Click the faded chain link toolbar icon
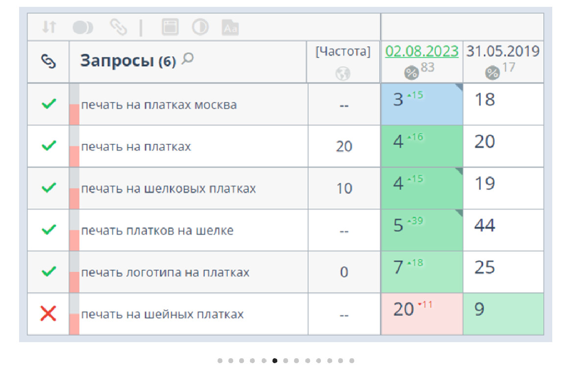The height and width of the screenshot is (370, 588). coord(118,27)
